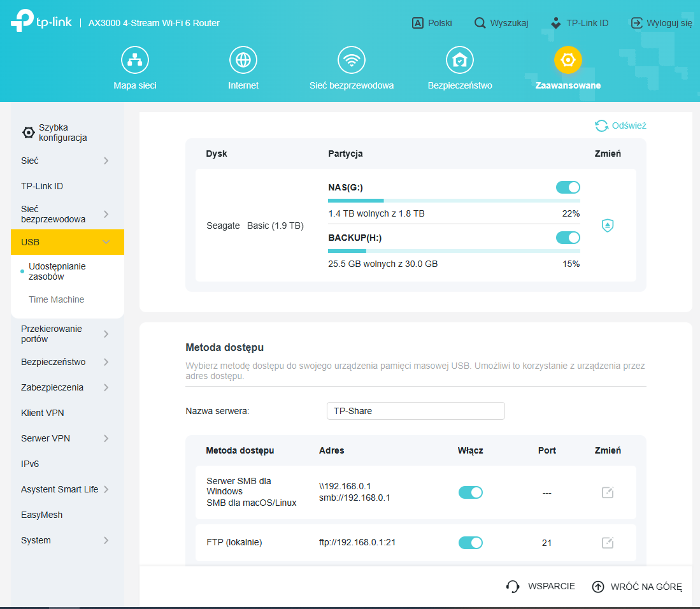Open Time Machine in the sidebar
Viewport: 700px width, 609px height.
tap(56, 299)
